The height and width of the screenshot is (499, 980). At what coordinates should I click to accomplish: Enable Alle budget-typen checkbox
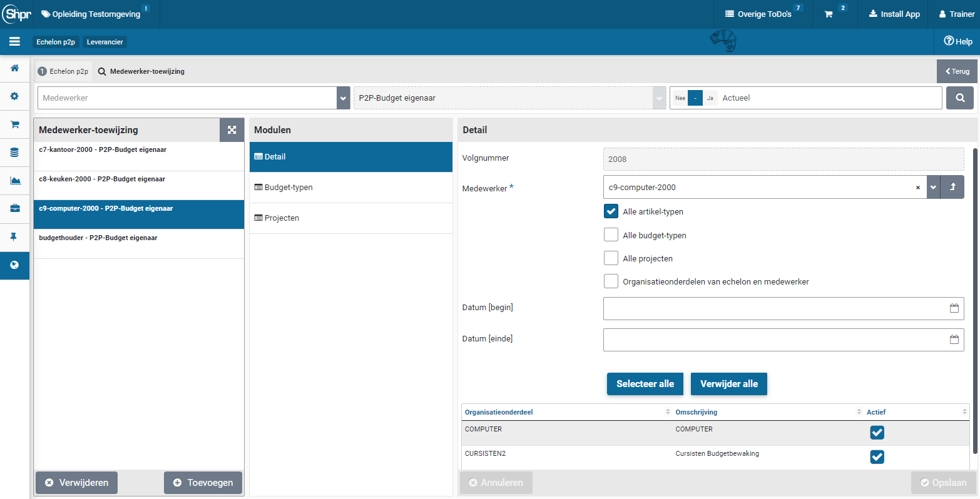tap(611, 235)
